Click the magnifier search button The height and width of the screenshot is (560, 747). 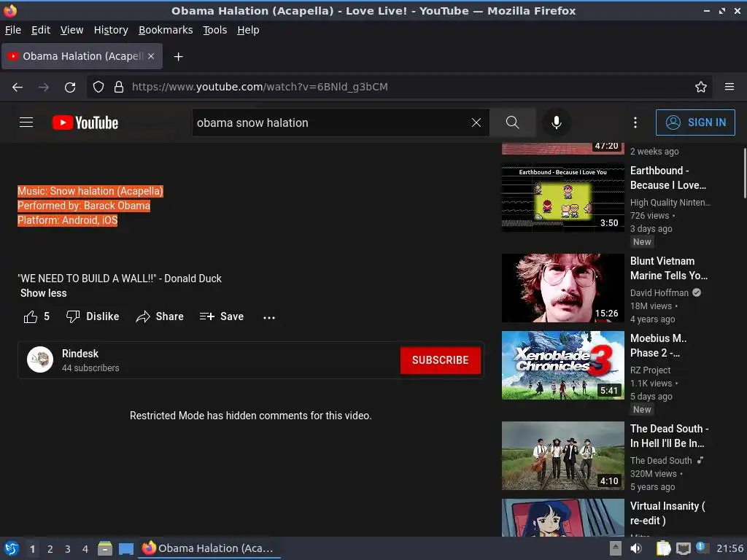[x=513, y=122]
